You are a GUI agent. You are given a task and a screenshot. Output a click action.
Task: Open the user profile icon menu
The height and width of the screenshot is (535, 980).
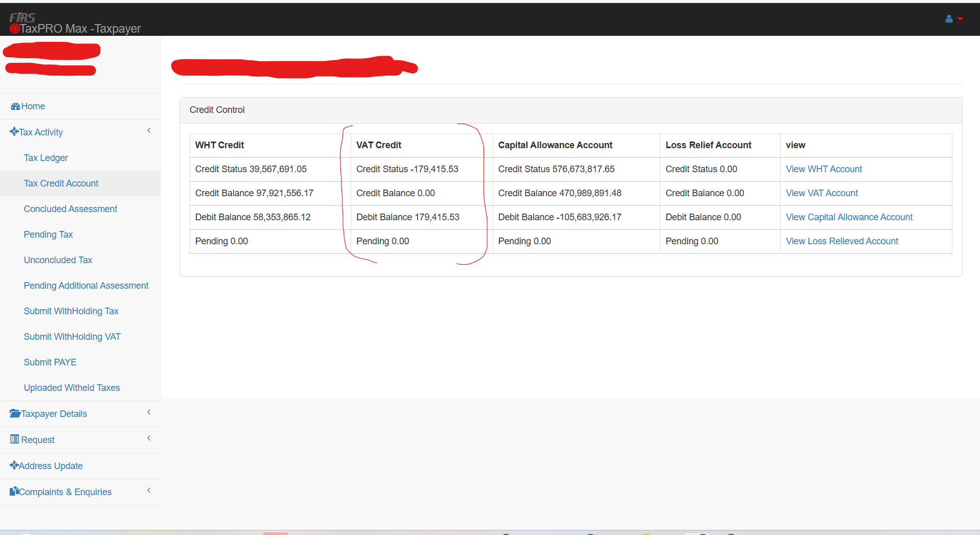(949, 19)
